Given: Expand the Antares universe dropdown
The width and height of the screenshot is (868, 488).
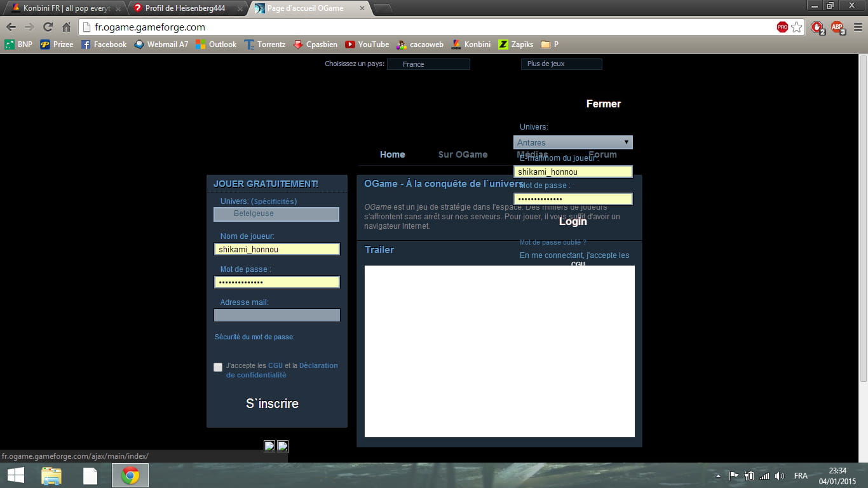Looking at the screenshot, I should coord(573,142).
